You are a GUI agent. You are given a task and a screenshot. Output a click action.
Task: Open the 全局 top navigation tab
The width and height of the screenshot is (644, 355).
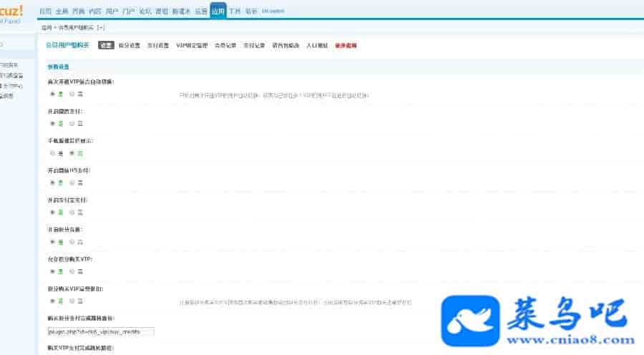pyautogui.click(x=62, y=11)
